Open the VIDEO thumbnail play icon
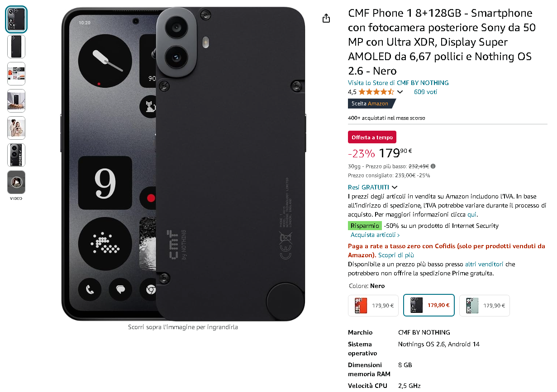The width and height of the screenshot is (557, 392). (x=16, y=182)
